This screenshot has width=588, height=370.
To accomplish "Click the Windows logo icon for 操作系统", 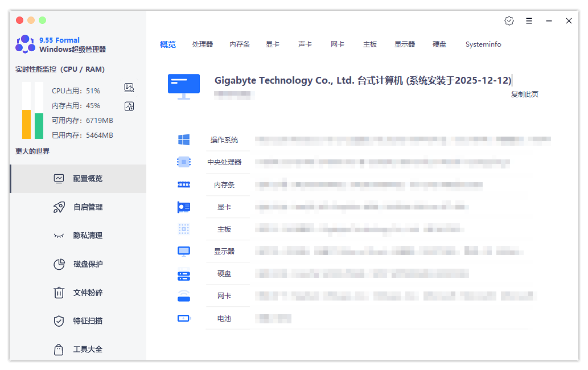I will pyautogui.click(x=184, y=140).
